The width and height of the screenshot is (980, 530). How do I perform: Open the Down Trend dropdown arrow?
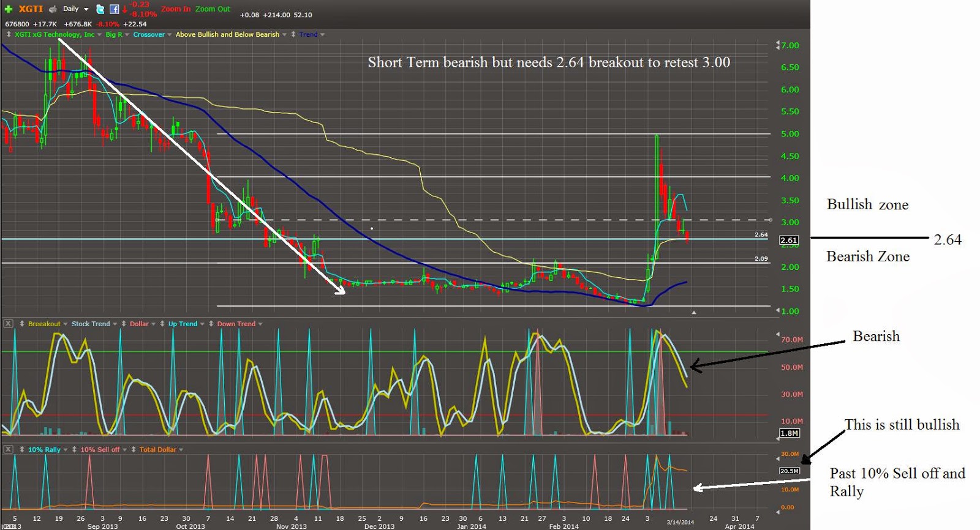[260, 324]
